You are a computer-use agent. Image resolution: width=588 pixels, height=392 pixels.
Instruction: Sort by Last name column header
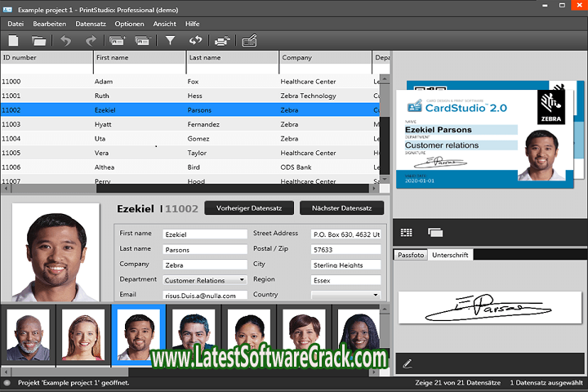(233, 57)
